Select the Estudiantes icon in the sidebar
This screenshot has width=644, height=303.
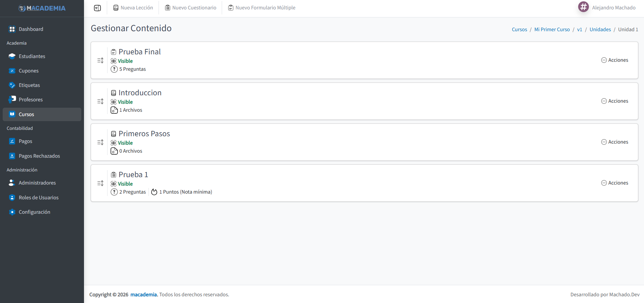[12, 56]
